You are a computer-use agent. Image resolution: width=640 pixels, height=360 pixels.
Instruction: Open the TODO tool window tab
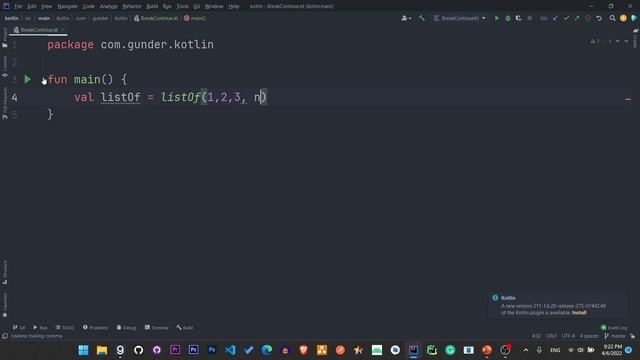(x=65, y=327)
